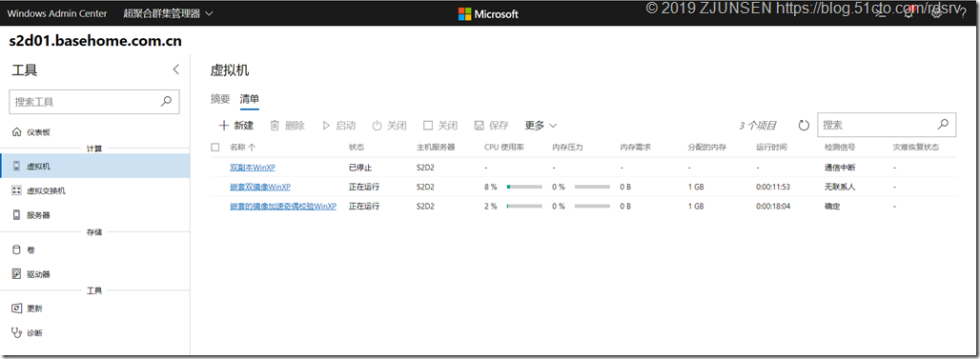
Task: Sort by the 内存压力 column header
Action: [x=567, y=148]
